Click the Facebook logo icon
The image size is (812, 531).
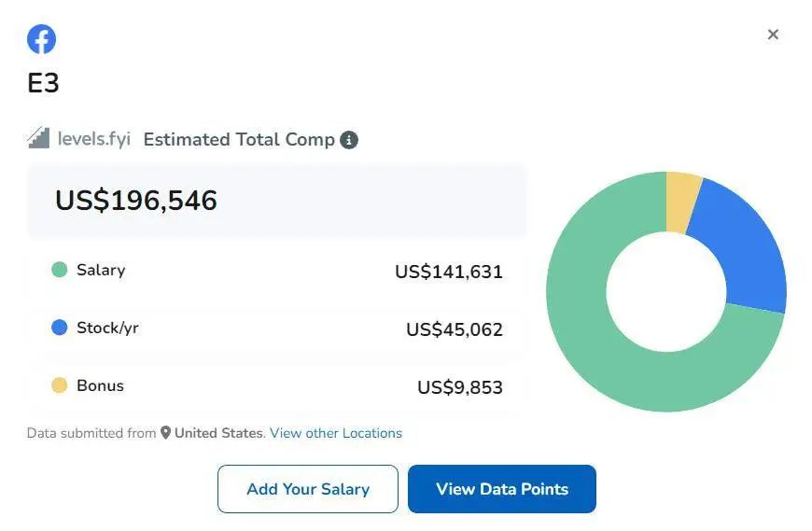pyautogui.click(x=41, y=39)
